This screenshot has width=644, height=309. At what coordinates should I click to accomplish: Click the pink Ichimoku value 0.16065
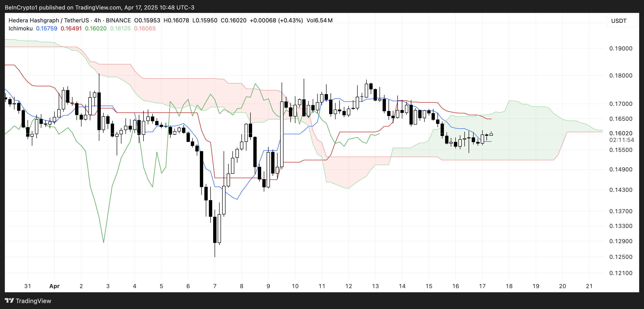[x=145, y=29]
